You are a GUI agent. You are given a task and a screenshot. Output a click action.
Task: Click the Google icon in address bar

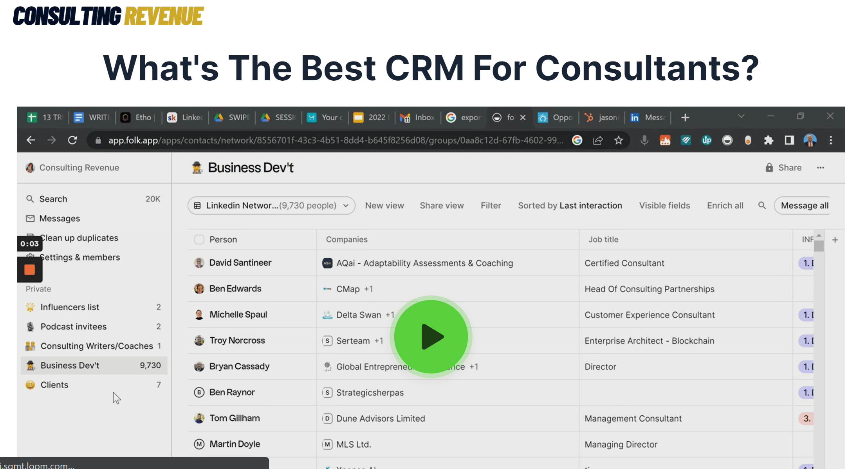tap(577, 140)
